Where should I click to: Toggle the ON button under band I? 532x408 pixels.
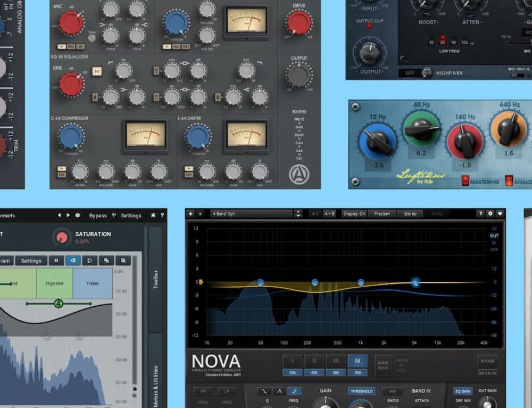tap(292, 373)
